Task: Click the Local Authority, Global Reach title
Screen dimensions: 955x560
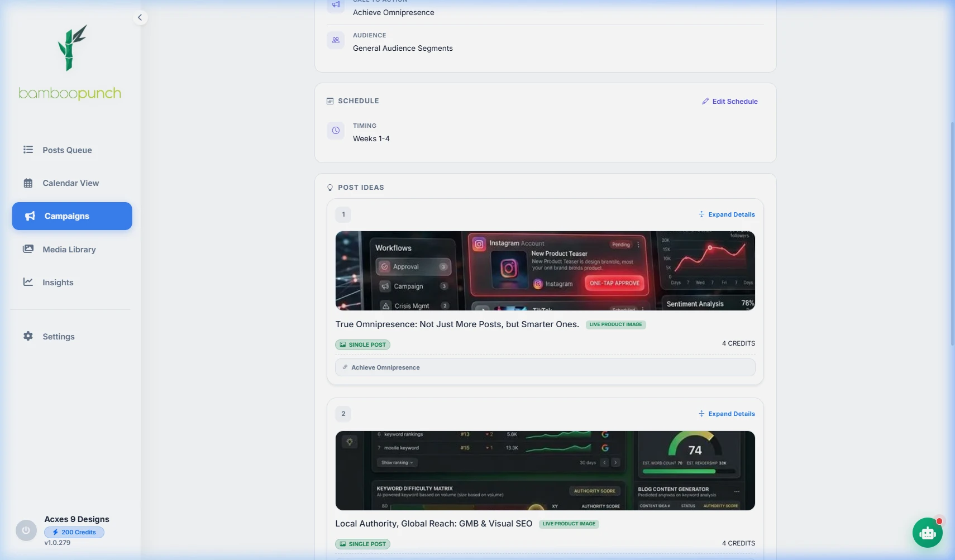Action: (x=433, y=523)
